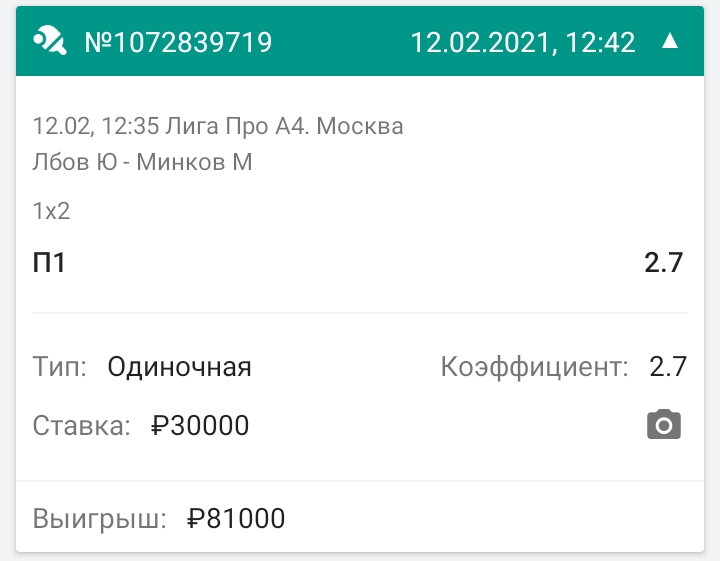Click the 1x2 market label
720x561 pixels.
coord(51,211)
